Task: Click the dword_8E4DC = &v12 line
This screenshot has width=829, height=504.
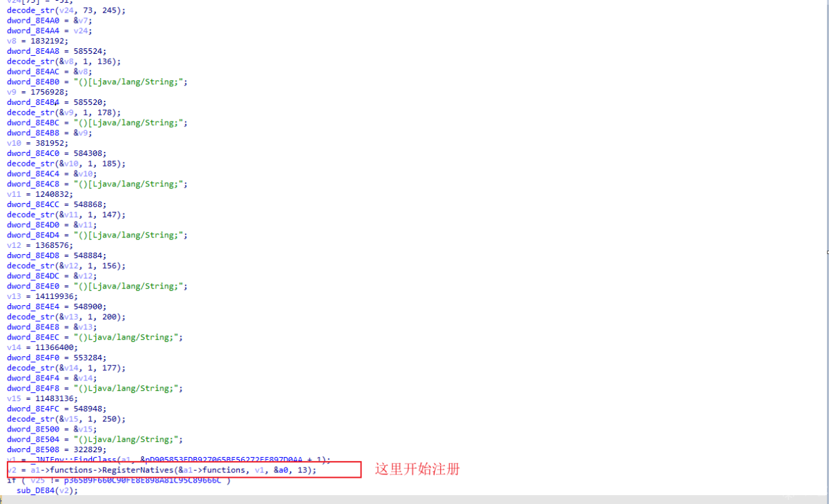Action: click(x=50, y=276)
